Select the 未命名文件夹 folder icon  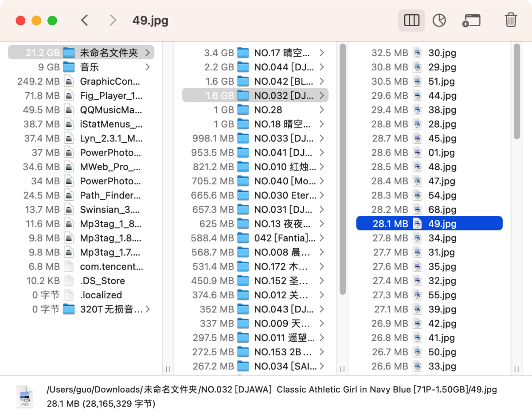point(69,53)
